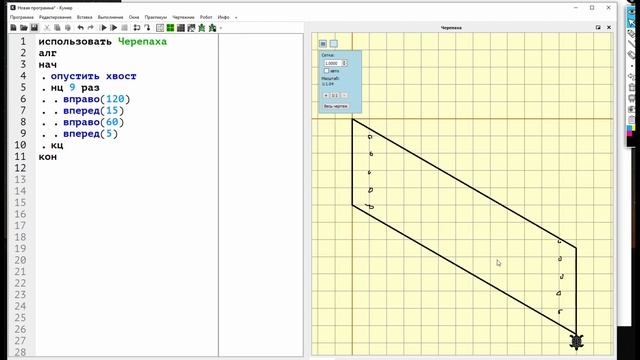Create a new program file

tap(13, 28)
